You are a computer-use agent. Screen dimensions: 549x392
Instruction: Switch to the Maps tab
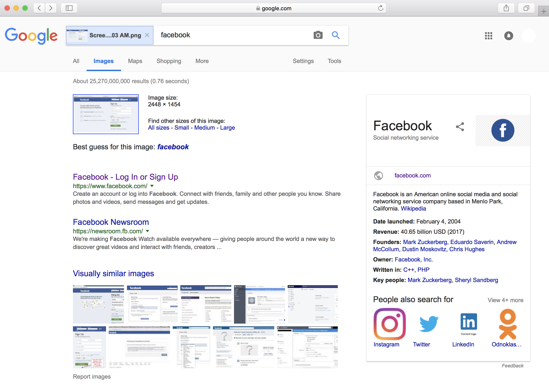[x=135, y=61]
